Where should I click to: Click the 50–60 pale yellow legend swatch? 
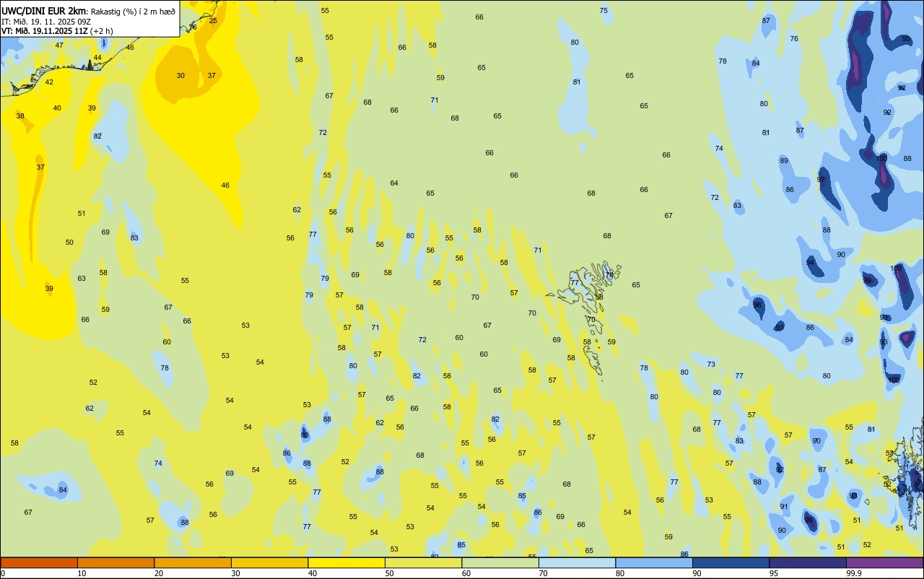tap(423, 562)
